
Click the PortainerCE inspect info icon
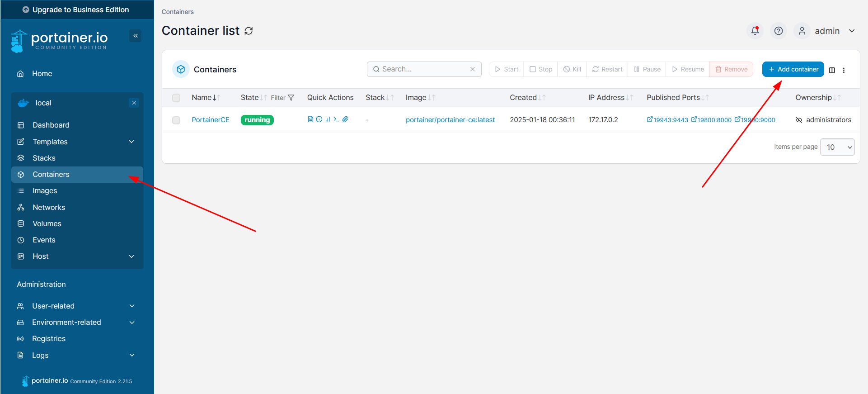(x=319, y=119)
